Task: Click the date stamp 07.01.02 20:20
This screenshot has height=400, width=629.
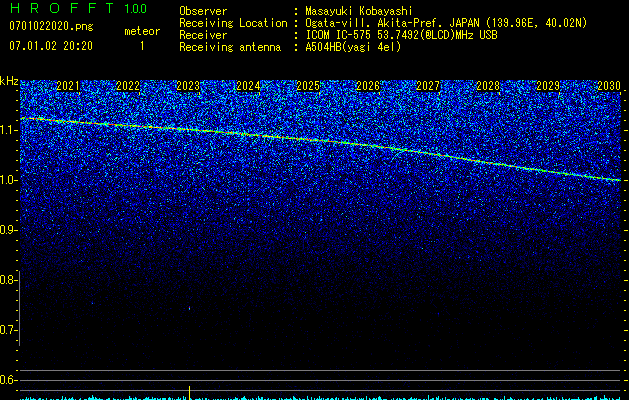Action: point(51,46)
